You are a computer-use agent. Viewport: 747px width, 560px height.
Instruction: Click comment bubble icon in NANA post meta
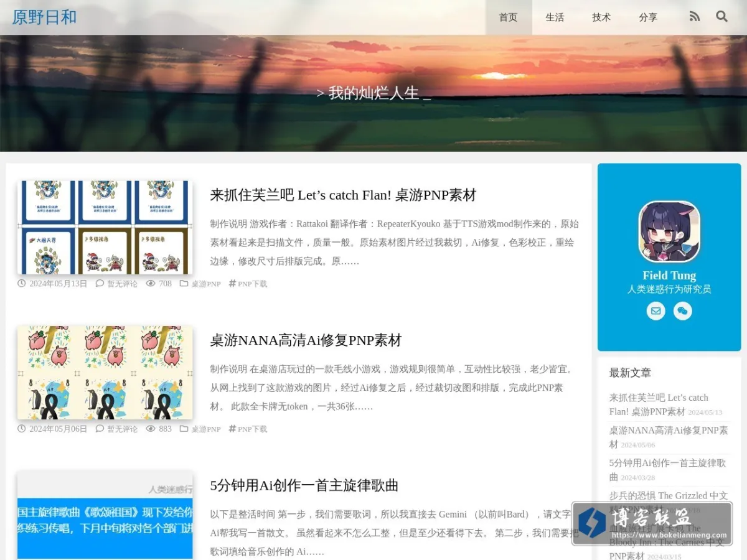pos(100,428)
